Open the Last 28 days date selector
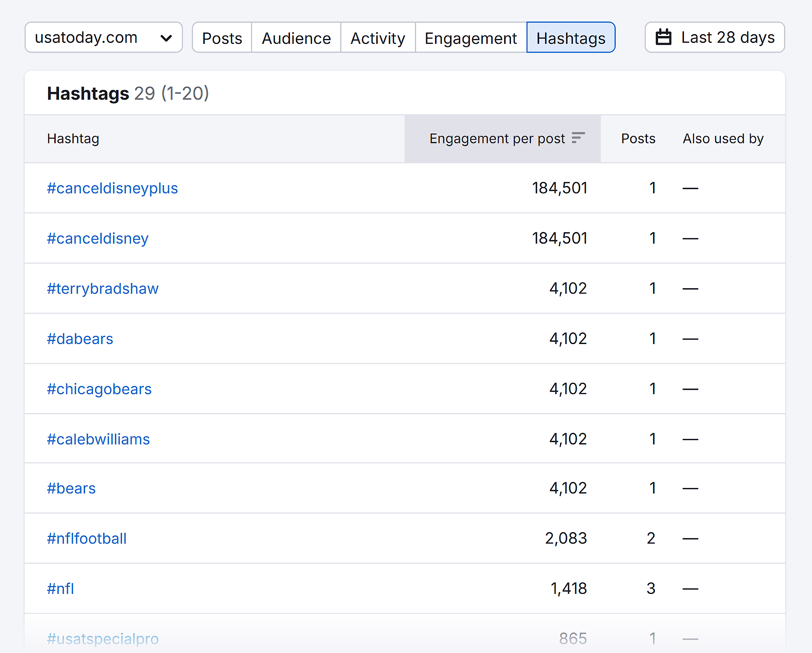 point(714,37)
